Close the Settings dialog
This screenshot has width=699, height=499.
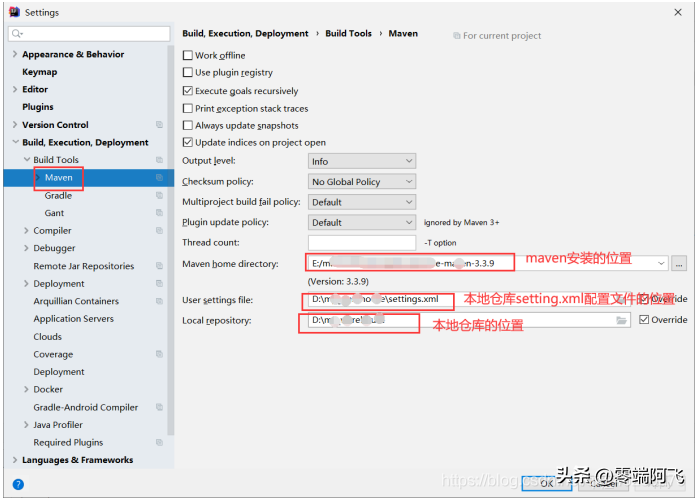coord(678,12)
